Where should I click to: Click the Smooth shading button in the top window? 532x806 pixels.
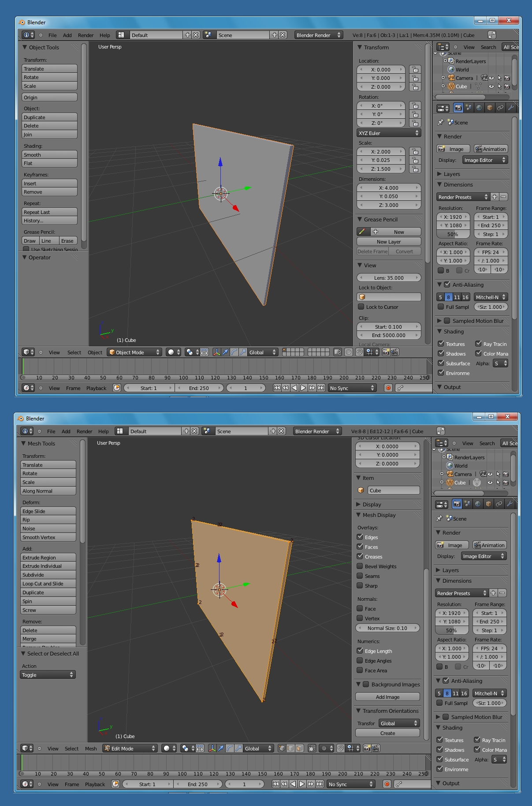point(49,154)
